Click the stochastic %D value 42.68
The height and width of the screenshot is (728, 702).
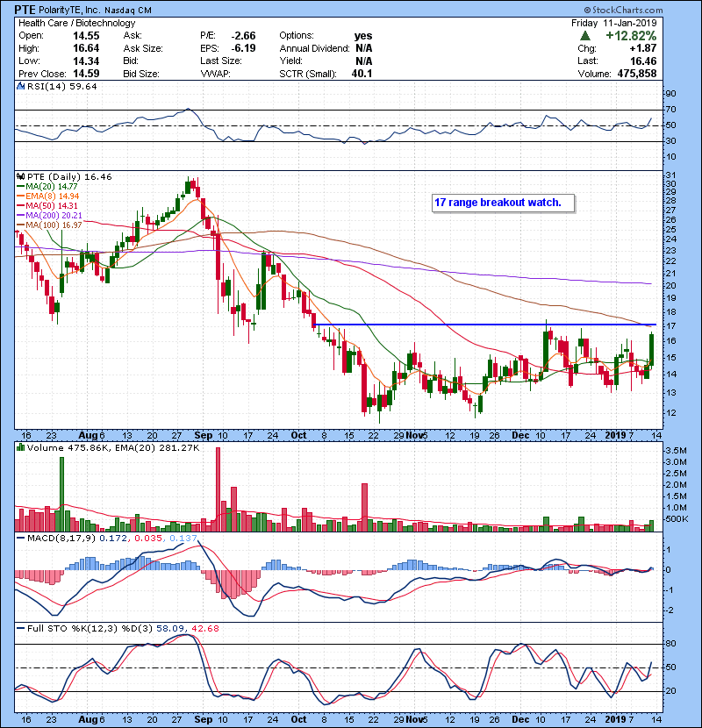click(204, 629)
